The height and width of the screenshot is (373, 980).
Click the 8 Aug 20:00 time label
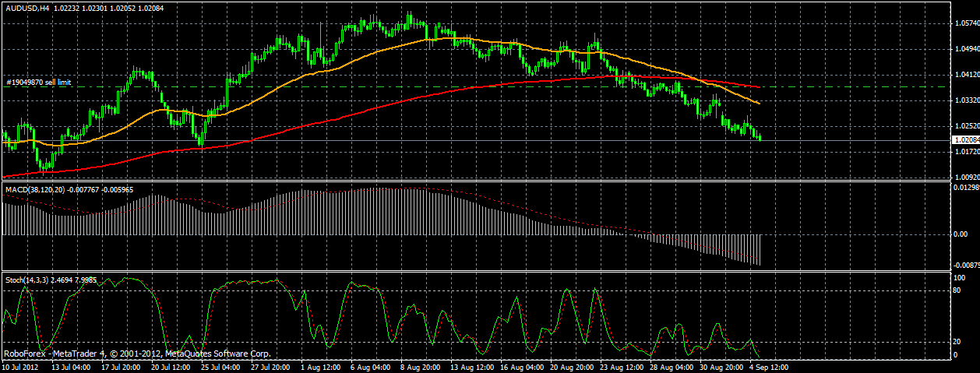[x=421, y=366]
